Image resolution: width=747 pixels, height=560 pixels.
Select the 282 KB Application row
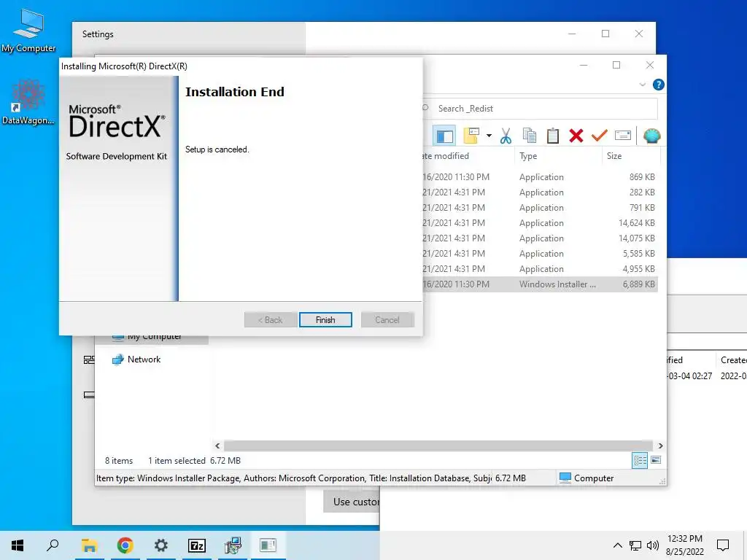[x=540, y=192]
